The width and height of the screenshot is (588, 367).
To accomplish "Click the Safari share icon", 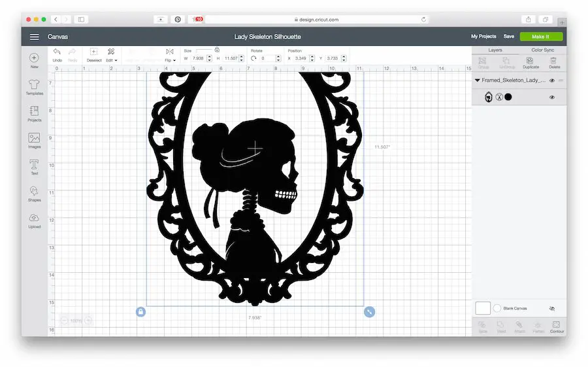I will click(x=528, y=20).
